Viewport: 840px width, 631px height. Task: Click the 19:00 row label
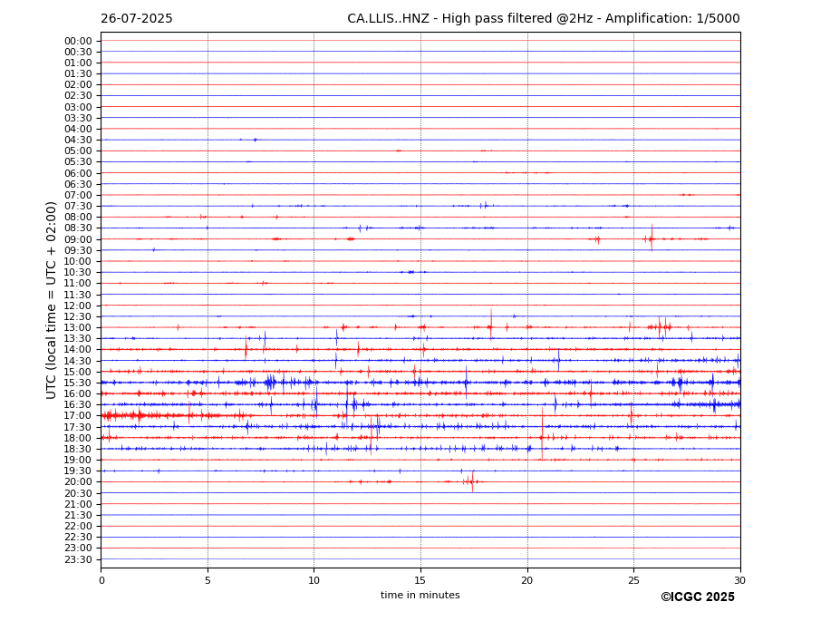pos(78,460)
